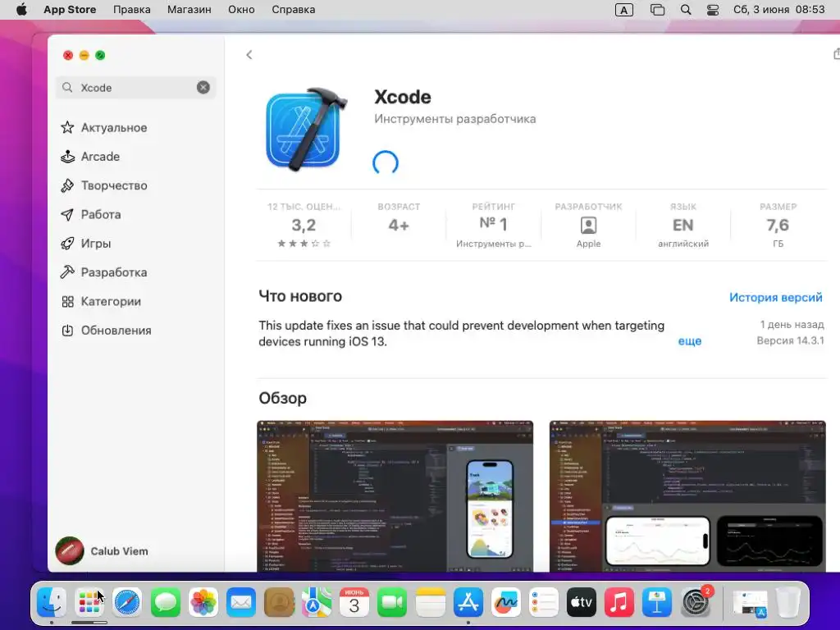Open Contacts from the Dock
This screenshot has width=840, height=630.
[x=279, y=602]
